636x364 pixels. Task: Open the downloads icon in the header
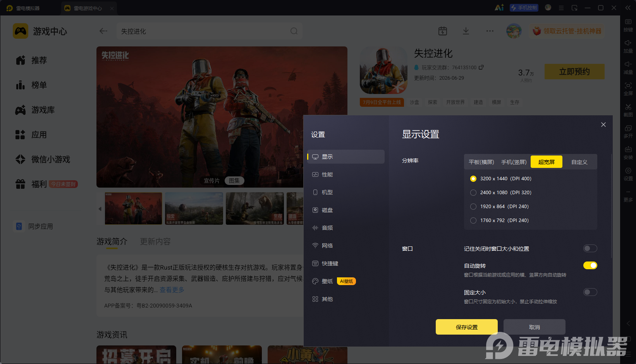466,31
